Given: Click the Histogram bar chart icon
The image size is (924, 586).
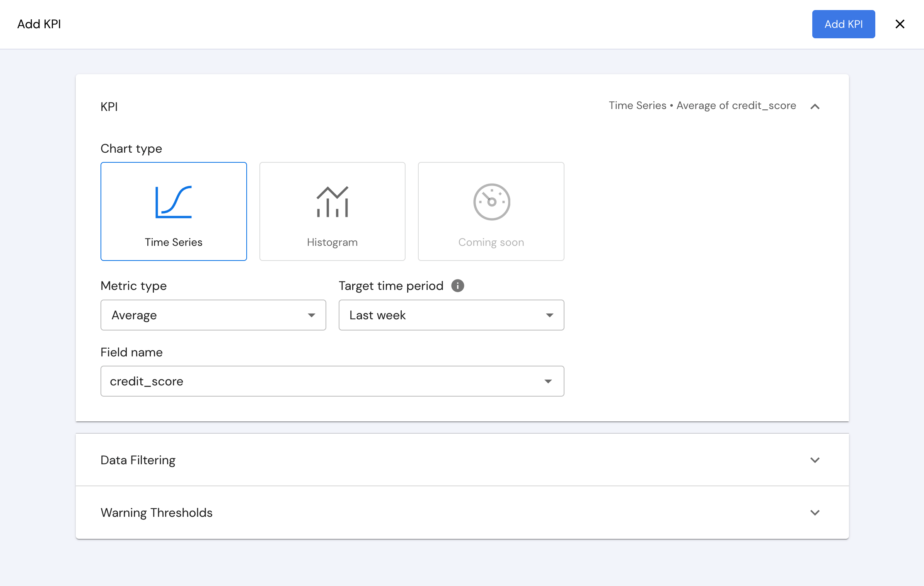Looking at the screenshot, I should point(332,202).
